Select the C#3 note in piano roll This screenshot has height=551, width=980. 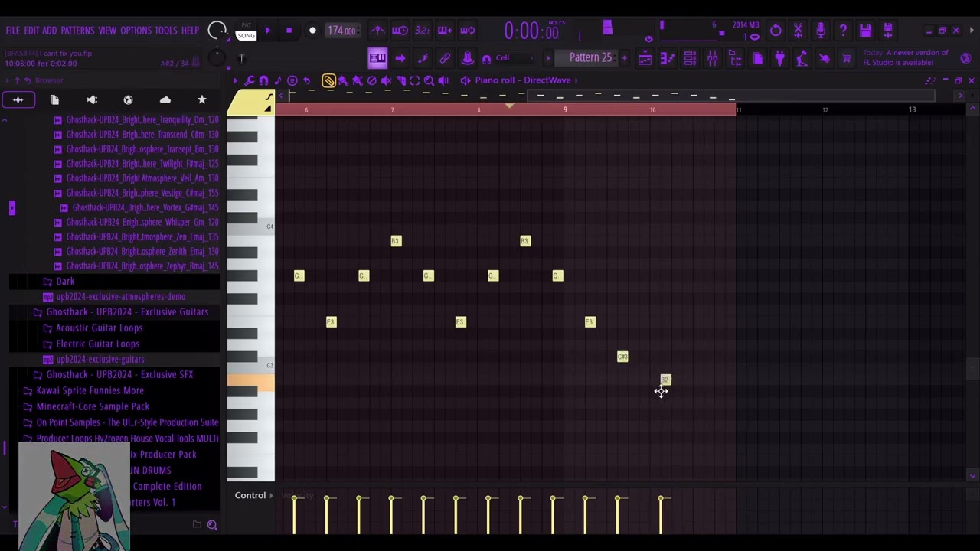click(622, 357)
